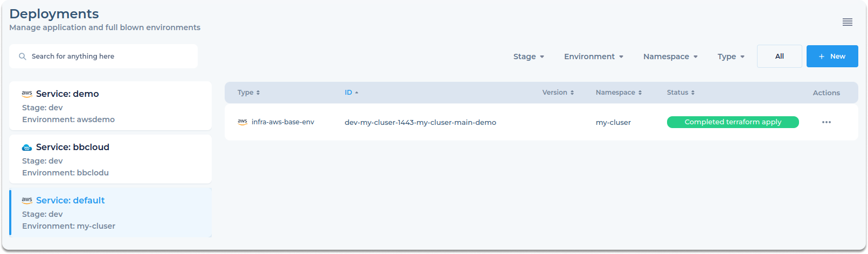This screenshot has height=254, width=868.
Task: Click AWS icon on Service: default card
Action: [27, 200]
